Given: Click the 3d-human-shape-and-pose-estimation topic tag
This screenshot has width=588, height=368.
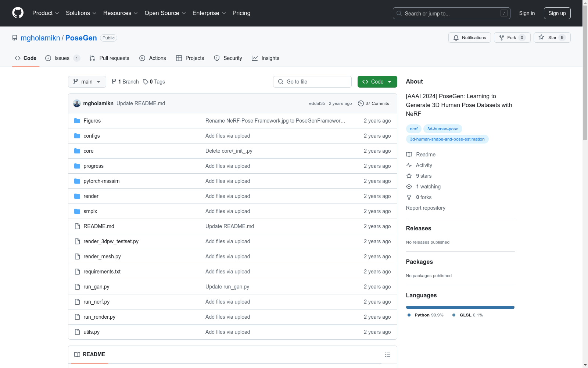Looking at the screenshot, I should click(x=447, y=139).
